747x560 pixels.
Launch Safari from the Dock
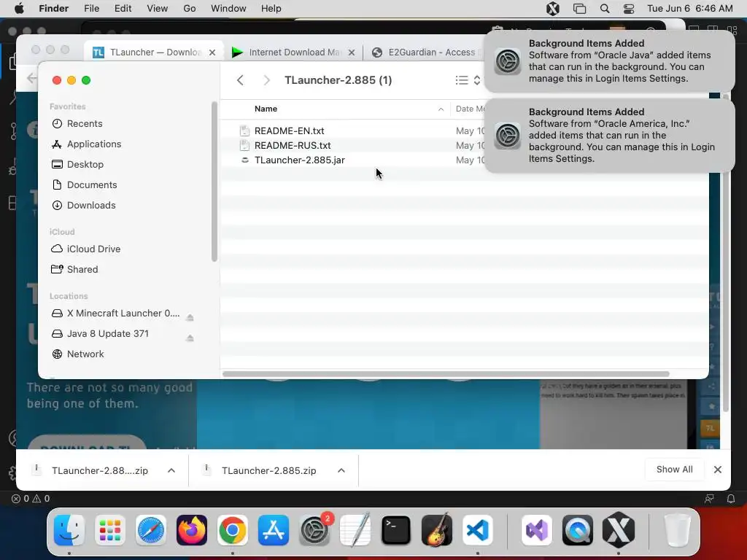(151, 530)
